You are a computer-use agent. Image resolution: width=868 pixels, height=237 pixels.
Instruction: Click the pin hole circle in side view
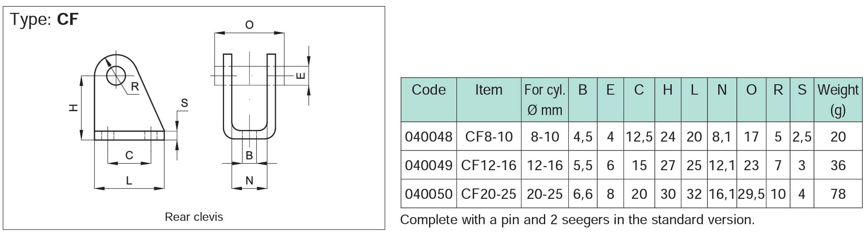pyautogui.click(x=116, y=76)
